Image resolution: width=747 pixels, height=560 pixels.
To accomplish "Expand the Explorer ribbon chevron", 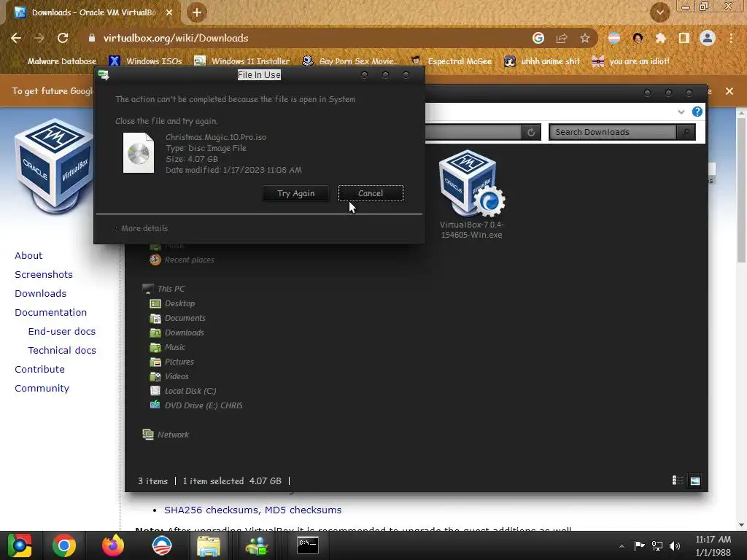I will [681, 112].
